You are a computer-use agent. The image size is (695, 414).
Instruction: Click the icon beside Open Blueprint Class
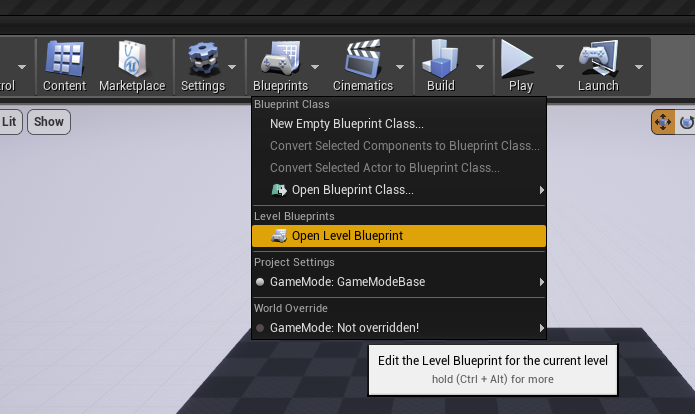[x=279, y=190]
